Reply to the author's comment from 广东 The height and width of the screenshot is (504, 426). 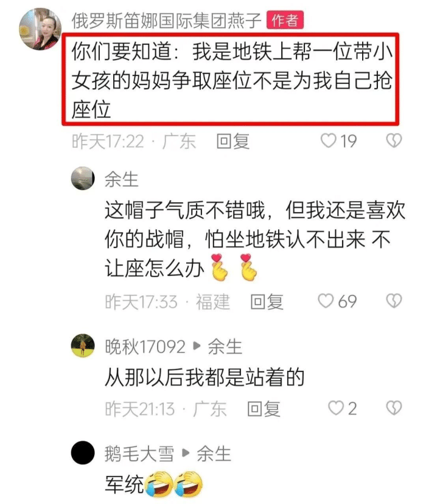(x=233, y=142)
